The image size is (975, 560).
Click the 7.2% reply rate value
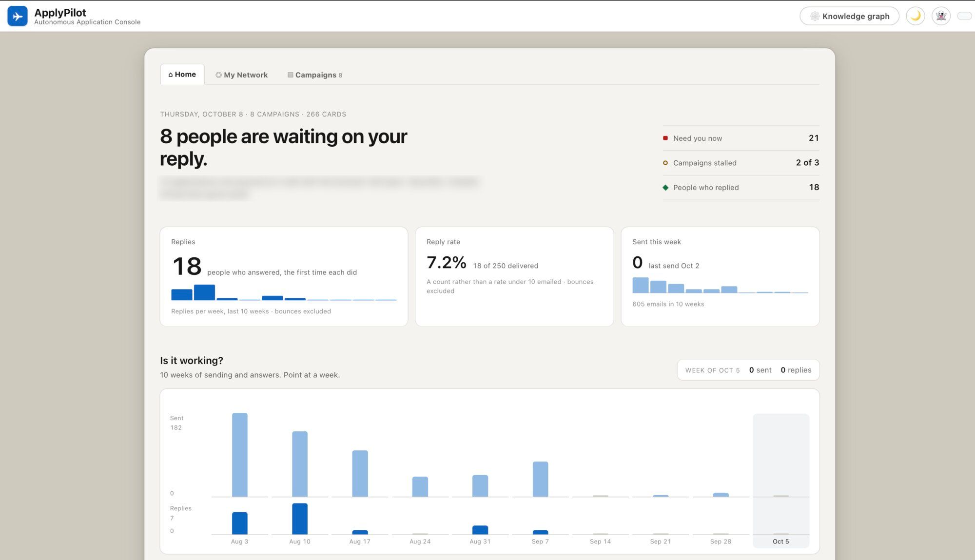tap(446, 263)
